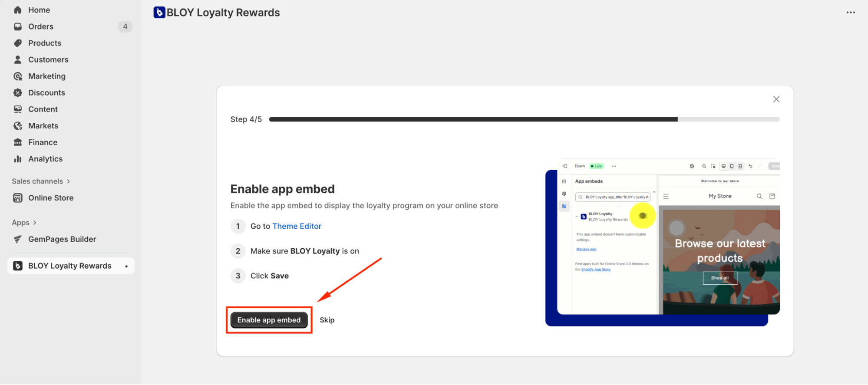Click the BLOY Loyalty Rewards sidebar icon
Screen dimensions: 868x385
(18, 266)
